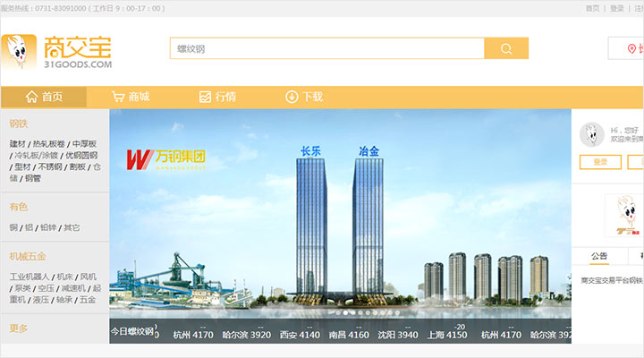The image size is (644, 358).
Task: Open the 不锈钢 category link
Action: coord(50,166)
